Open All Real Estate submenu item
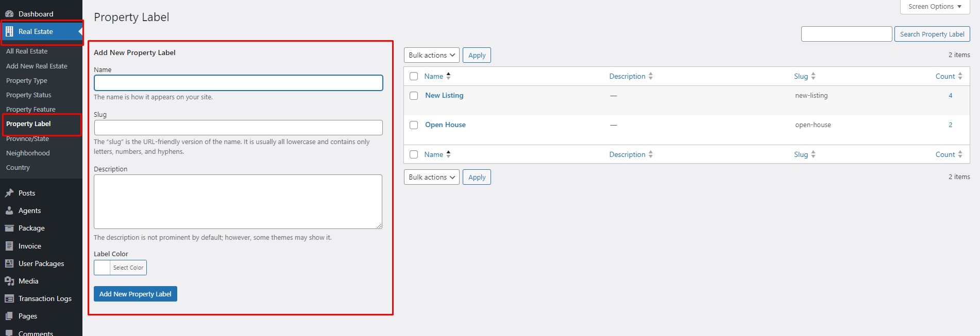The image size is (980, 336). pyautogui.click(x=27, y=51)
